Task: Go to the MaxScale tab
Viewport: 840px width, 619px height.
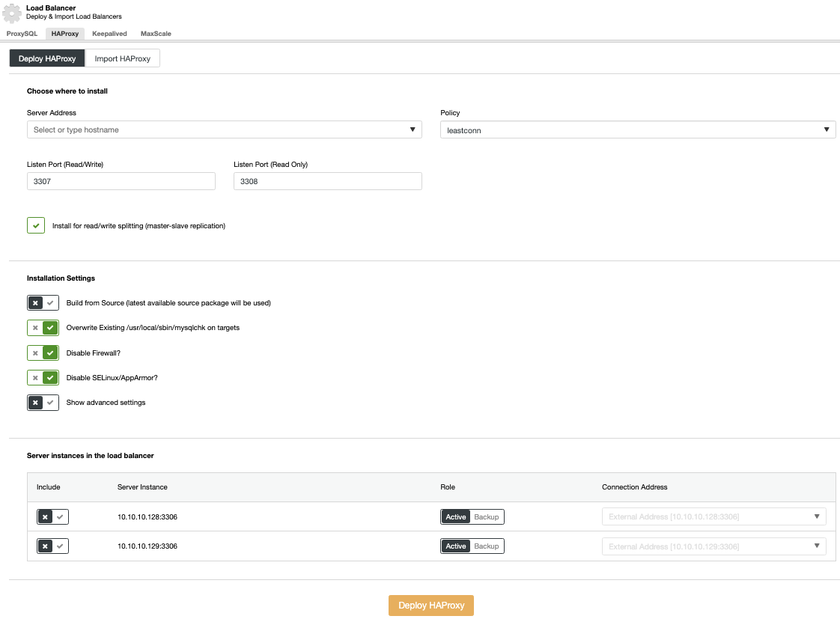Action: point(156,33)
